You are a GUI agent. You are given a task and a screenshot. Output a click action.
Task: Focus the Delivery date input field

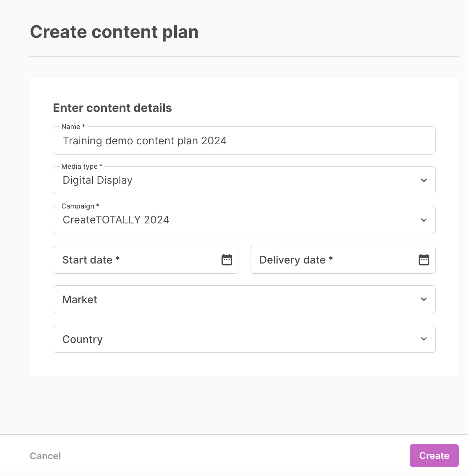coord(343,260)
